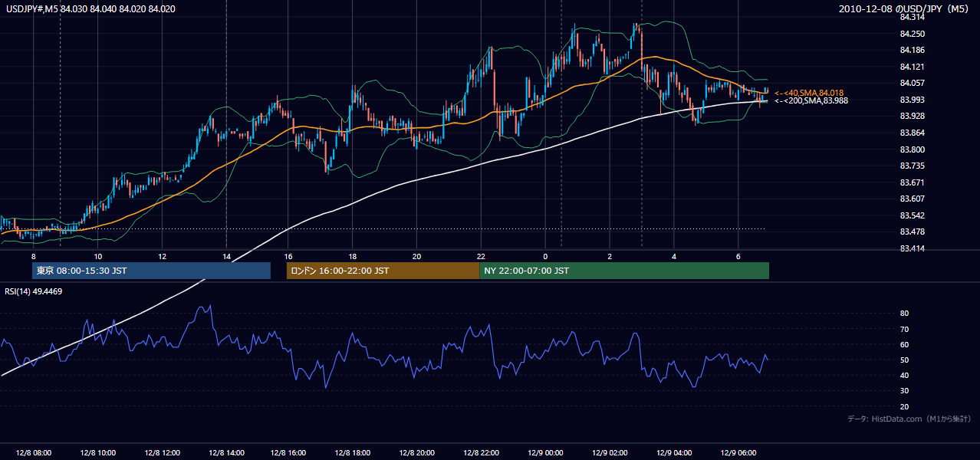Click RSI scale value 70

coord(905,329)
